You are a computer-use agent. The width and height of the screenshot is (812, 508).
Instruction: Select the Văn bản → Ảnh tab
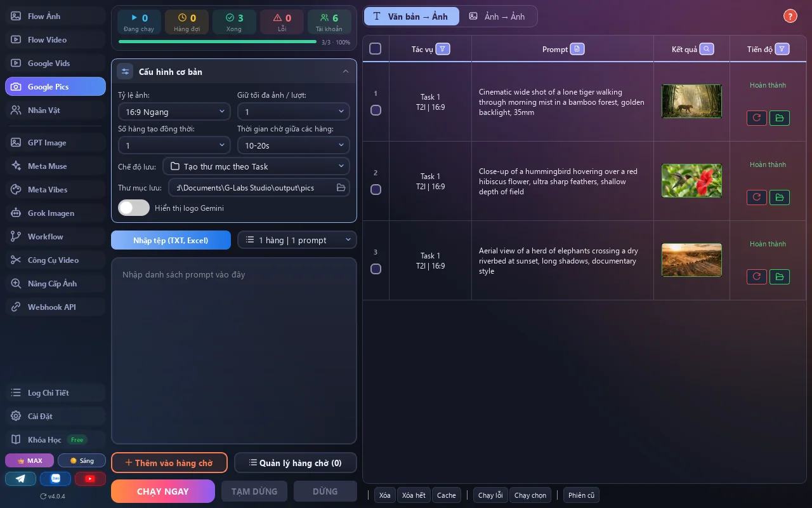pos(412,17)
